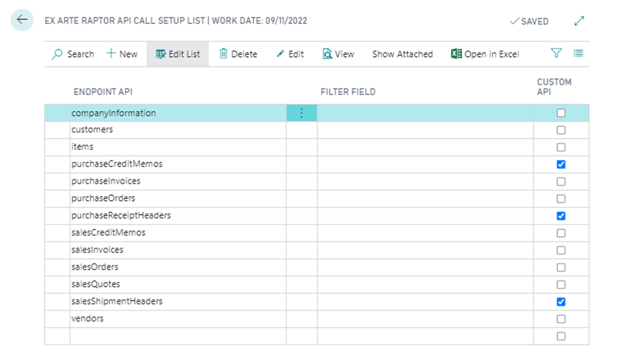Click the New plus icon

[x=111, y=54]
